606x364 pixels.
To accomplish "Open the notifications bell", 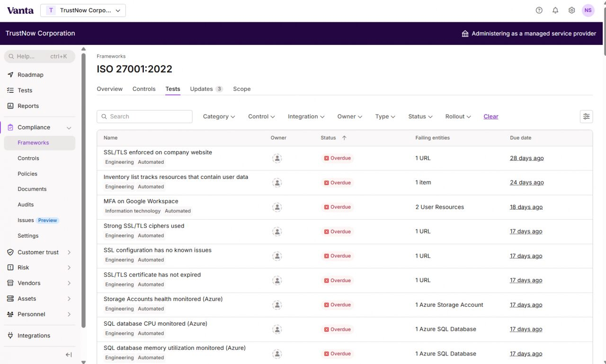I will point(555,10).
